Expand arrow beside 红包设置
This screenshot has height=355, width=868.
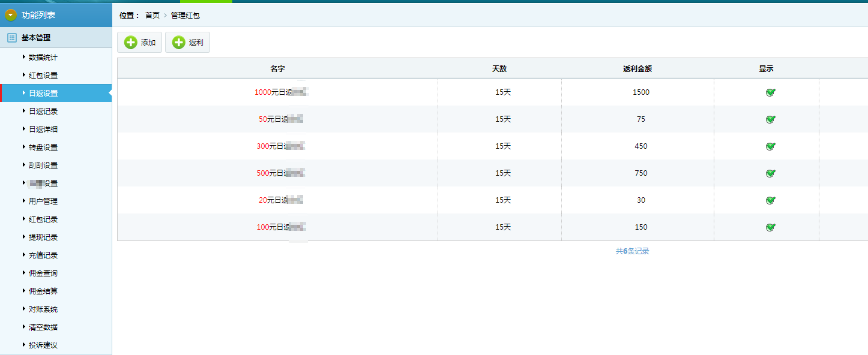(x=24, y=75)
